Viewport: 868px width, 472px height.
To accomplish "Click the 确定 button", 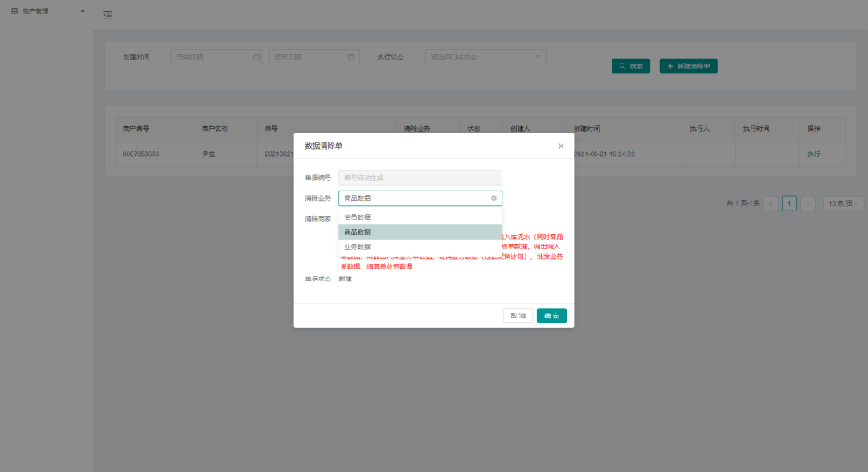I will [551, 316].
